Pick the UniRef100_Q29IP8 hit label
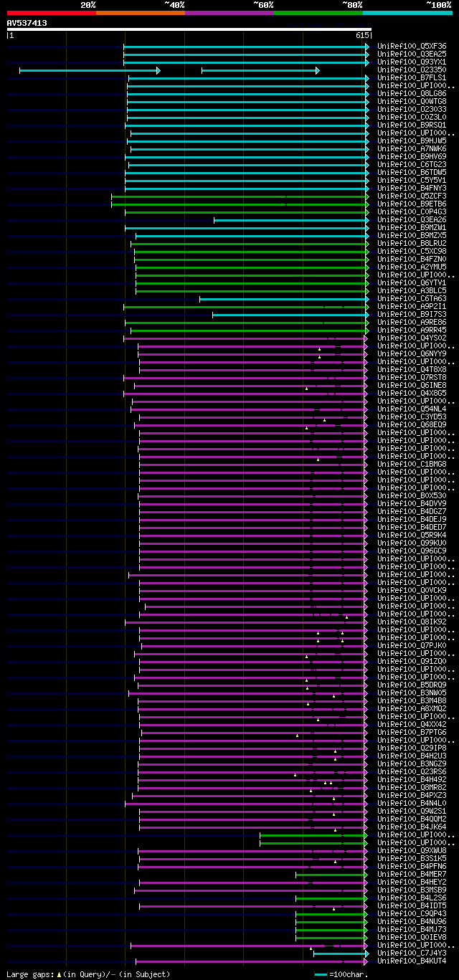Viewport: 459px width, 980px height. click(x=412, y=748)
